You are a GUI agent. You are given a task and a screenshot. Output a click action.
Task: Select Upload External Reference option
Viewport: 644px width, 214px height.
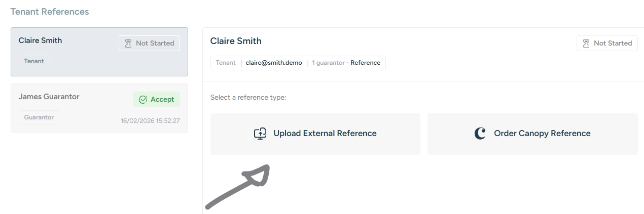coord(315,134)
